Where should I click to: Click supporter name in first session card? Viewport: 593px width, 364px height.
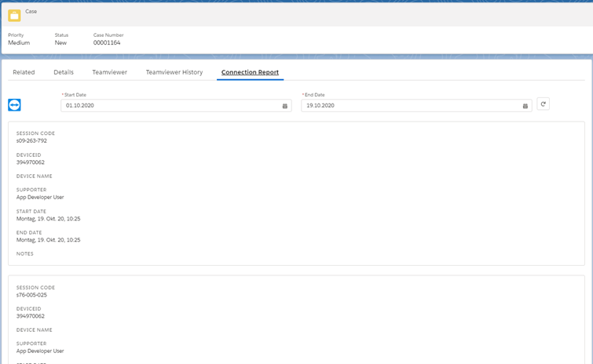click(40, 197)
